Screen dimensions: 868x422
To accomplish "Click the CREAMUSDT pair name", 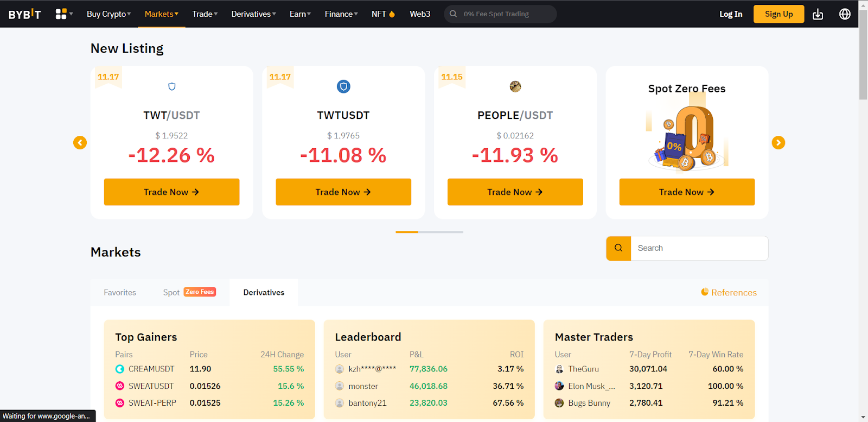I will (151, 369).
